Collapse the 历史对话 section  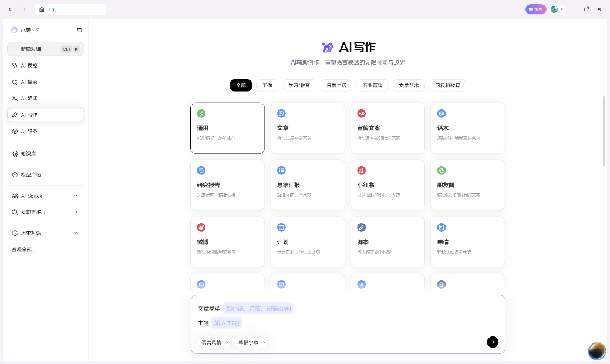[76, 233]
